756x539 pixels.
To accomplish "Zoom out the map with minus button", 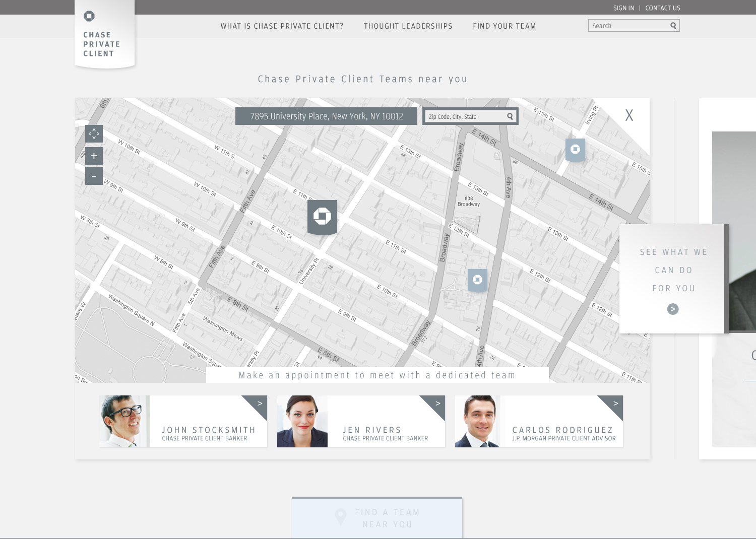I will tap(94, 176).
